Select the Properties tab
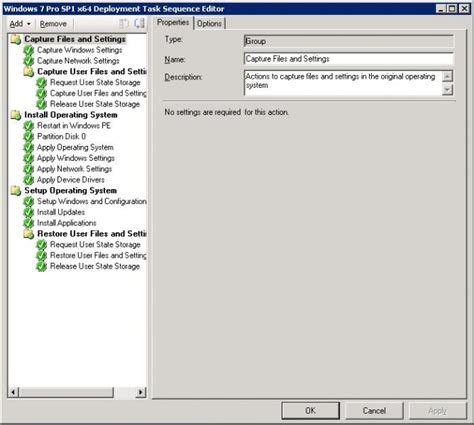Viewport: 474px width, 425px height. click(x=173, y=22)
